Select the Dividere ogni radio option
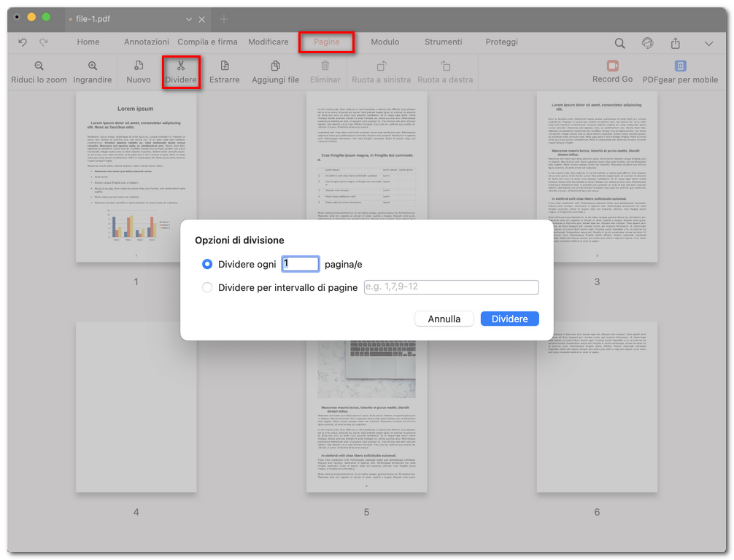The height and width of the screenshot is (560, 734). (206, 264)
